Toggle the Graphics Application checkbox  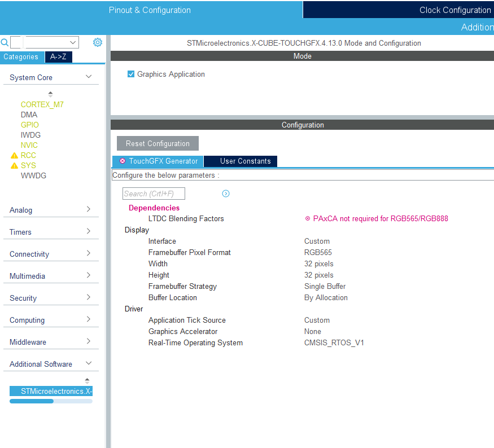click(x=131, y=74)
